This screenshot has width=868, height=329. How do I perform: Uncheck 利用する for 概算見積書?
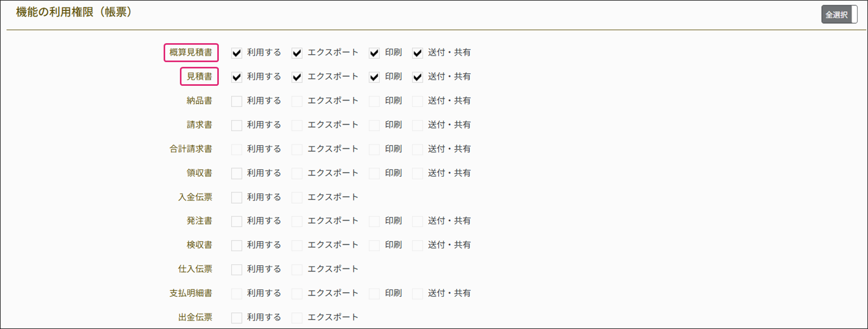[237, 53]
